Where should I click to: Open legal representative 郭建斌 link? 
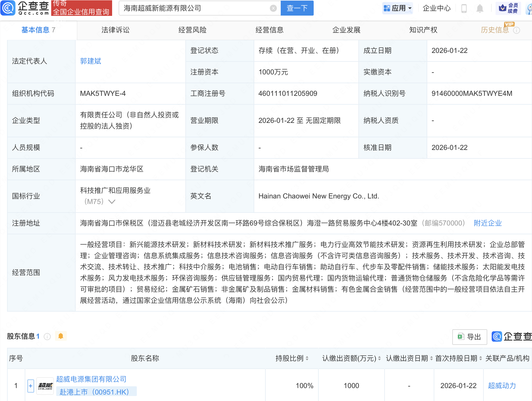(x=91, y=61)
